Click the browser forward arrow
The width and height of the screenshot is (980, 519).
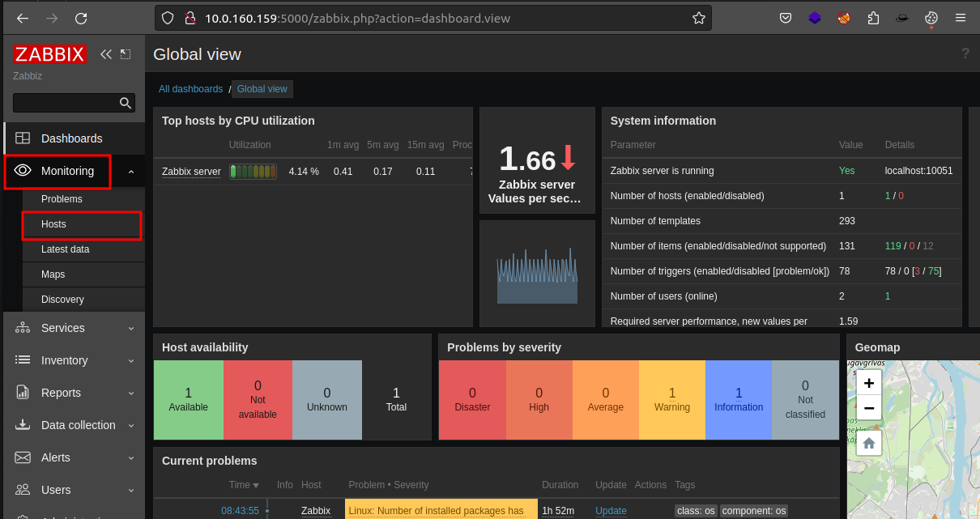pyautogui.click(x=52, y=18)
